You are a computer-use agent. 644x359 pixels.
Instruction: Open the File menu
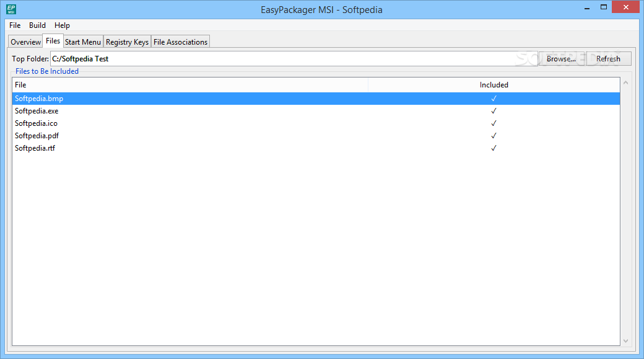click(15, 25)
